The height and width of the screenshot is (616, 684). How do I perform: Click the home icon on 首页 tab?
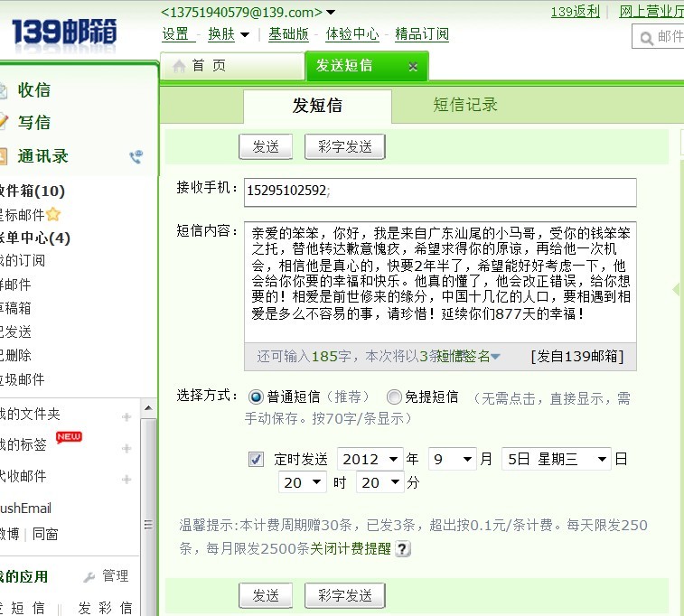pos(179,66)
